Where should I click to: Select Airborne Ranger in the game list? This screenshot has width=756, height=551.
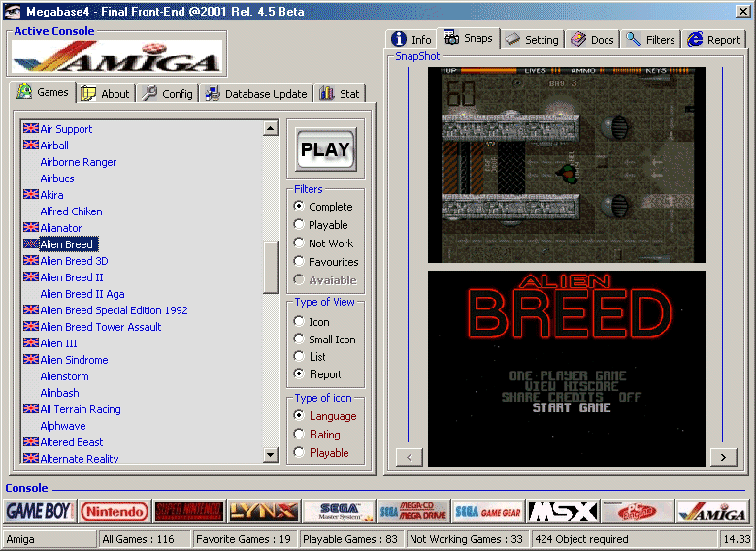coord(78,162)
